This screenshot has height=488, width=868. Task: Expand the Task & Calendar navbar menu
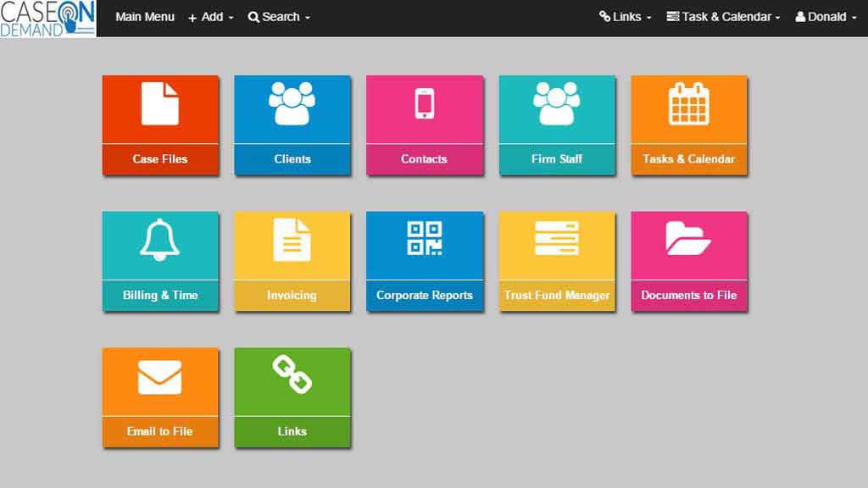click(722, 16)
